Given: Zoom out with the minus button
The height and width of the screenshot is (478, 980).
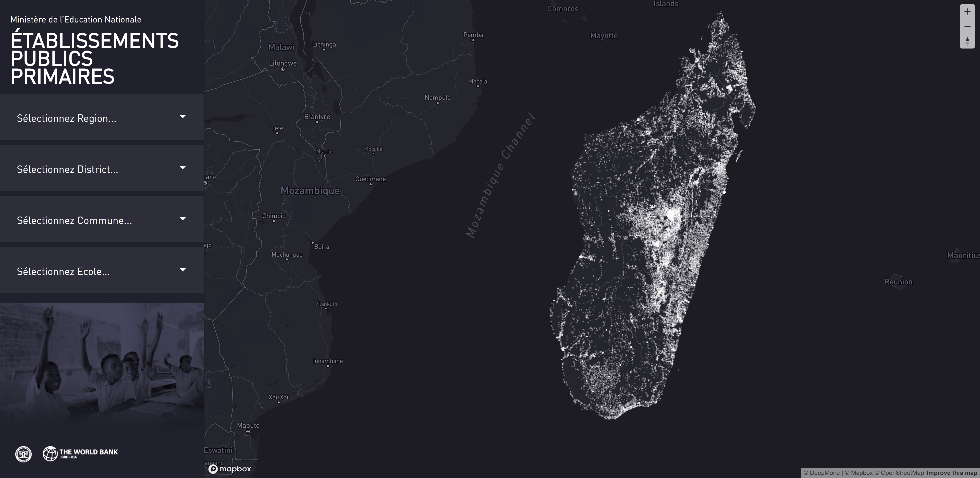Looking at the screenshot, I should click(x=967, y=27).
